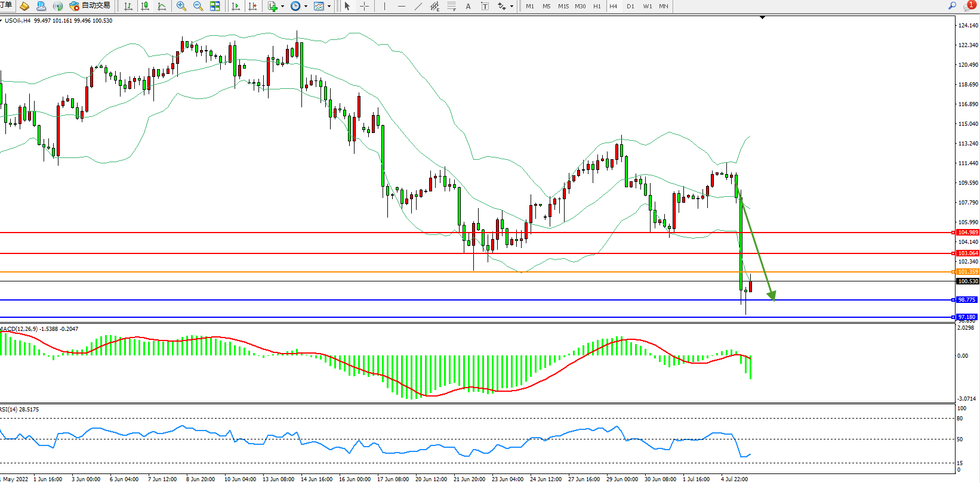Image resolution: width=980 pixels, height=483 pixels.
Task: Choose the text label tool
Action: pos(468,6)
